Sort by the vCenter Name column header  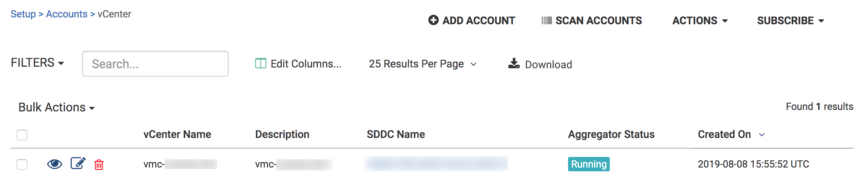(177, 135)
